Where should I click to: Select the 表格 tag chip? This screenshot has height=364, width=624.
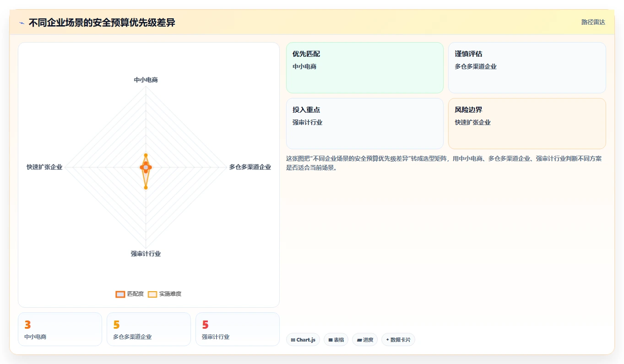[x=336, y=340]
